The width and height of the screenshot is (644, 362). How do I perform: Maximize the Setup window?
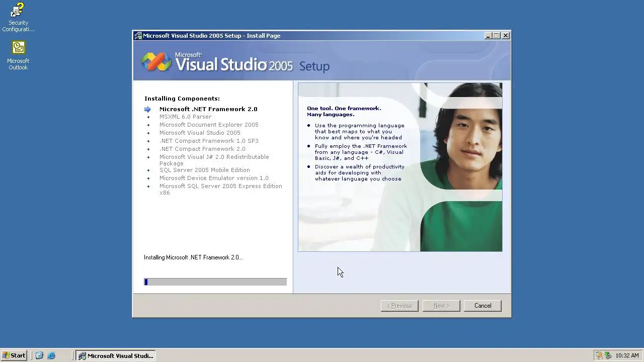(496, 36)
